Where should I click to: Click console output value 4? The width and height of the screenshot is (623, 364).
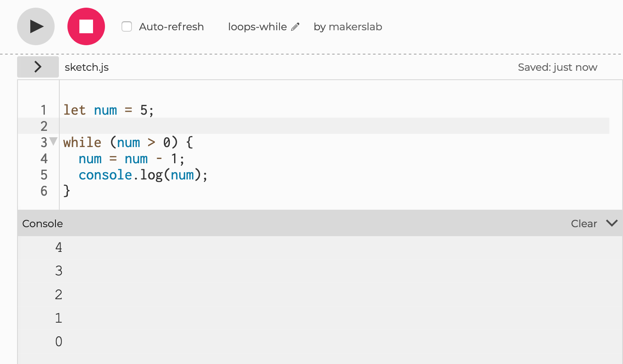[59, 247]
